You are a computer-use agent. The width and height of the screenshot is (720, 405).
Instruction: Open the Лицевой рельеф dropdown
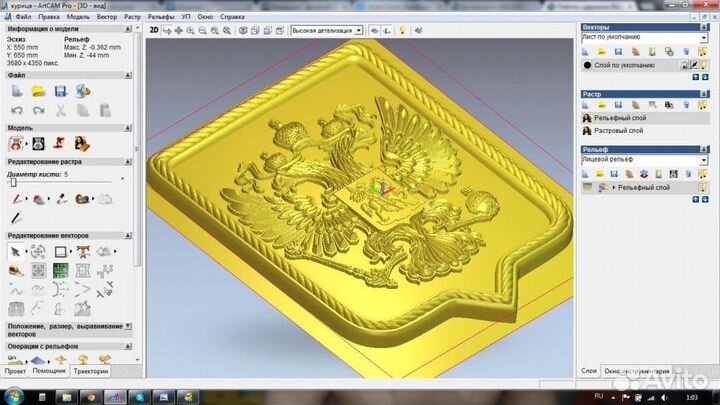[703, 159]
